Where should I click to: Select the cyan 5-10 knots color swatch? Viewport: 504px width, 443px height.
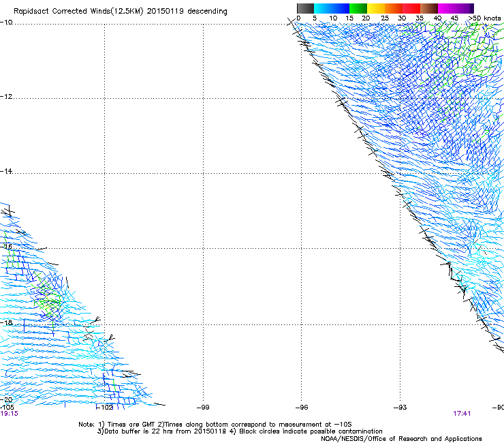pyautogui.click(x=323, y=8)
